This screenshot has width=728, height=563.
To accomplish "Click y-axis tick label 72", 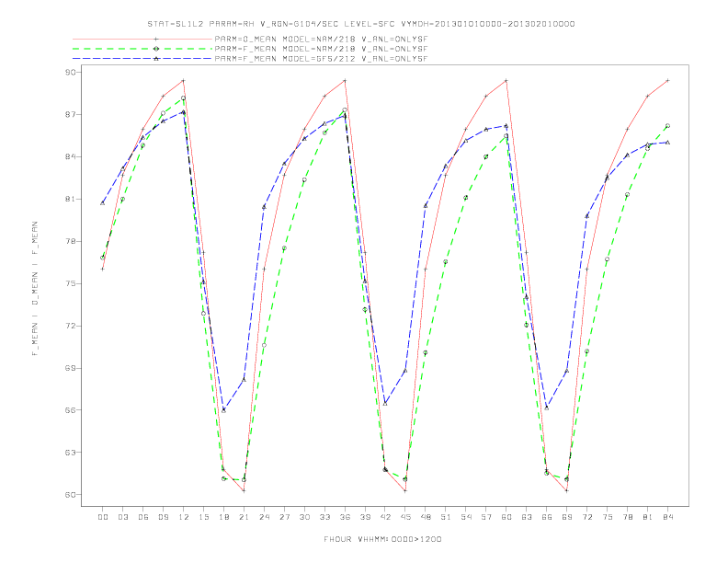I will click(x=70, y=326).
